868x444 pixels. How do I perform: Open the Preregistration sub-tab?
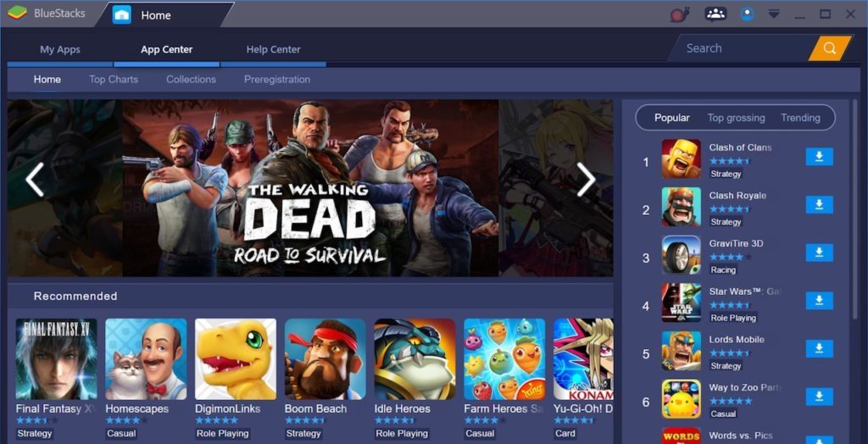click(277, 79)
